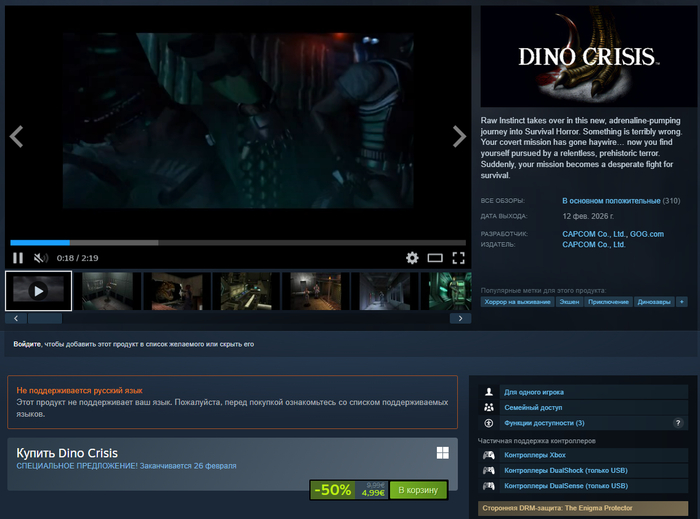Enter fullscreen video mode
The image size is (700, 519).
coord(458,258)
